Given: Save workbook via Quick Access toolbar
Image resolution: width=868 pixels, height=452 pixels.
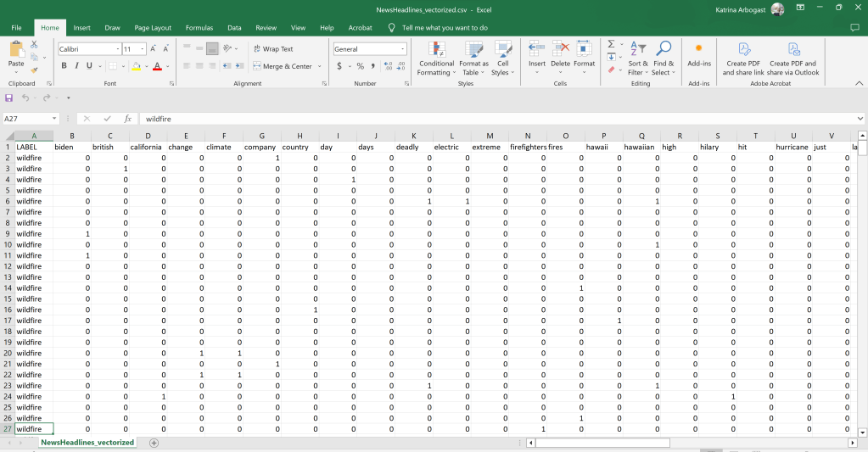Looking at the screenshot, I should (x=9, y=98).
